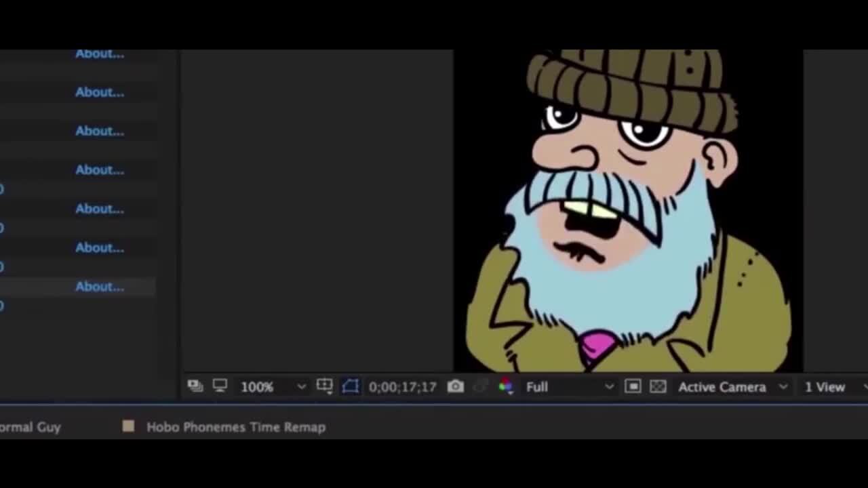Switch to Hobo Phonemes Time Remap tab
This screenshot has height=488, width=868.
pos(235,427)
